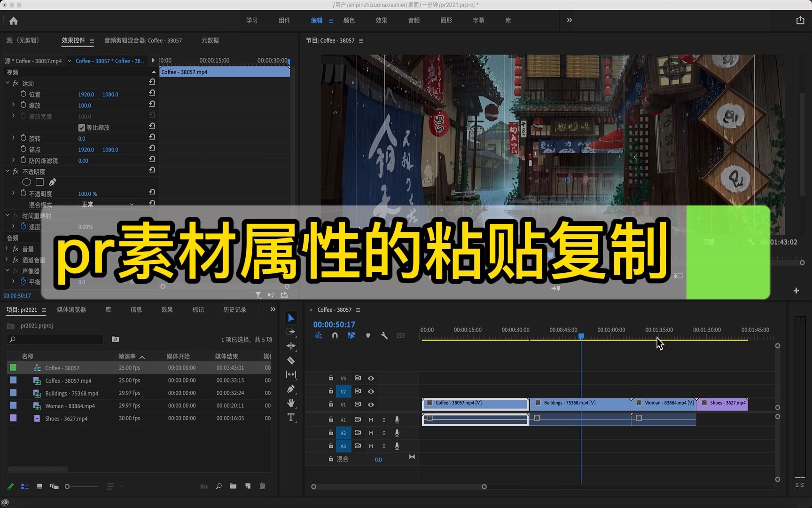Reset the 不透明度 opacity parameter
The height and width of the screenshot is (508, 812).
click(151, 192)
